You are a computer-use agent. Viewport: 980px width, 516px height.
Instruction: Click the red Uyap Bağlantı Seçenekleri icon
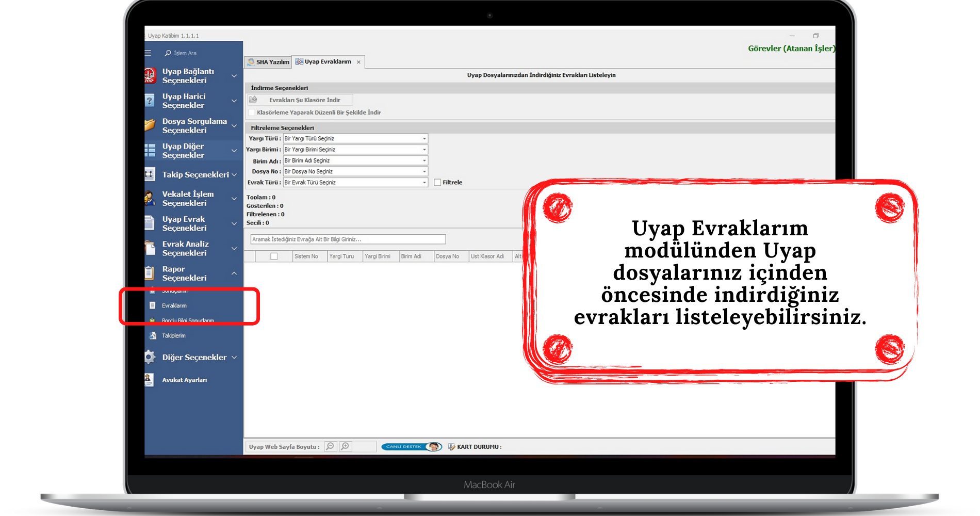coord(150,76)
